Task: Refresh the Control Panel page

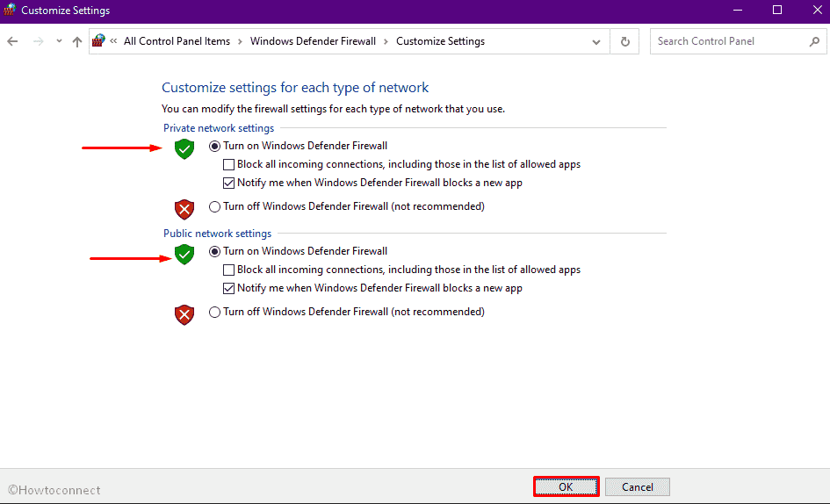Action: [625, 41]
